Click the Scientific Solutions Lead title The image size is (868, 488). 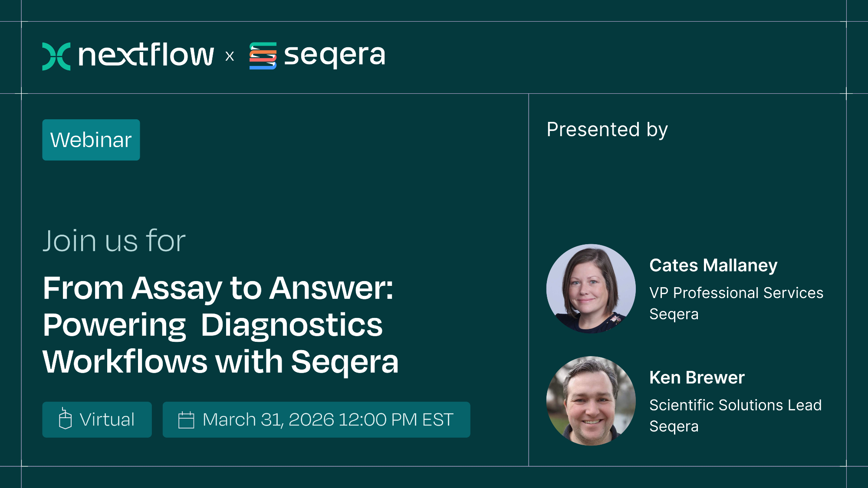(x=735, y=405)
